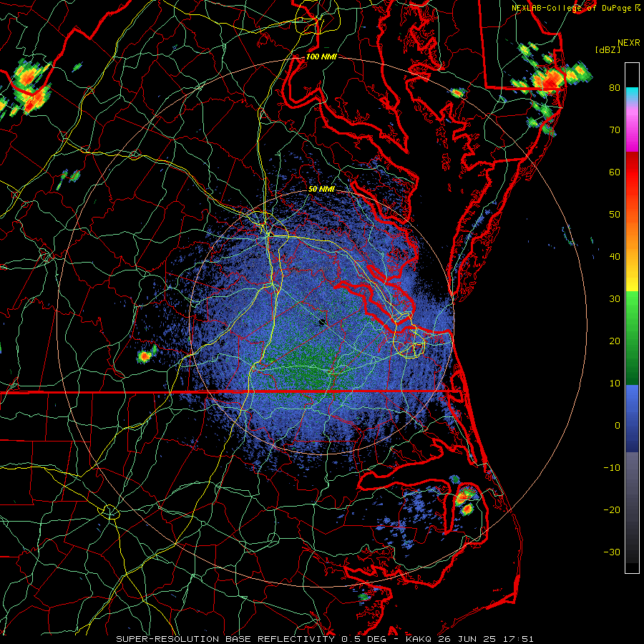644x644 pixels.
Task: Click the 10 value on the dBZ scale
Action: coord(615,384)
